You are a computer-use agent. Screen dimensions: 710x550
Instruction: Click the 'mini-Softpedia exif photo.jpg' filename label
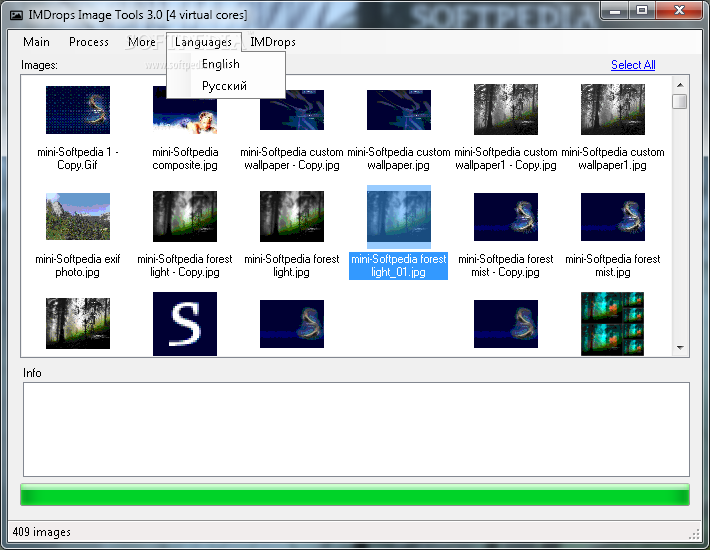78,265
